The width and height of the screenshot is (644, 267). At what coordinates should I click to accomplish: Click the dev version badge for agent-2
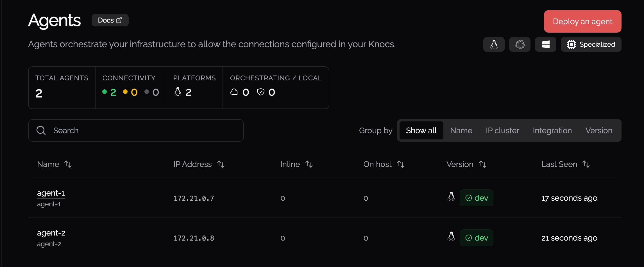(477, 238)
